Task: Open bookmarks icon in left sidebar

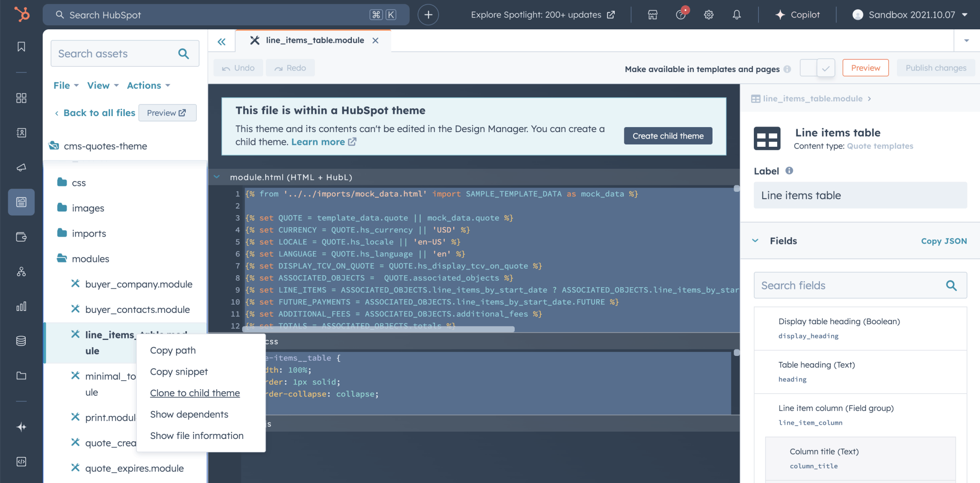Action: coord(21,47)
